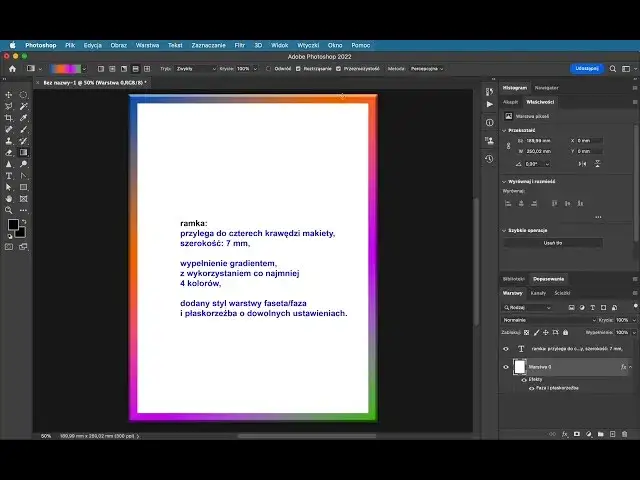Toggle lock all padlock icon
This screenshot has height=480, width=640.
click(x=565, y=333)
